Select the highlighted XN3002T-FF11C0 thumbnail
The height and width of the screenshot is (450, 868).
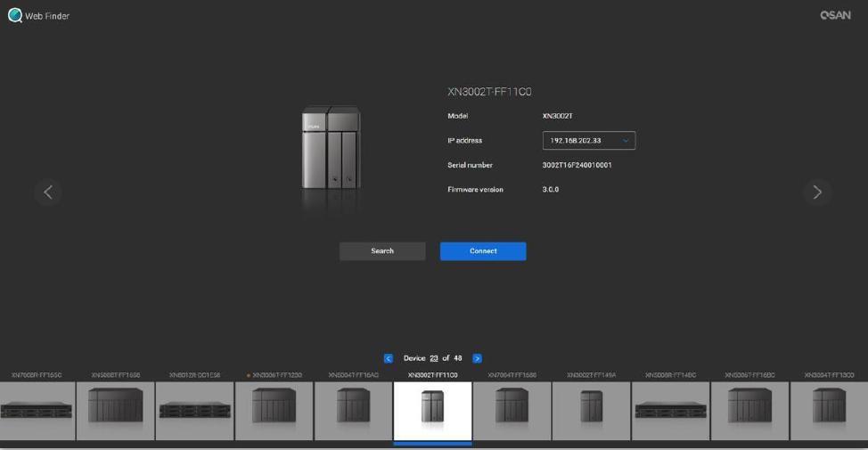pyautogui.click(x=432, y=410)
